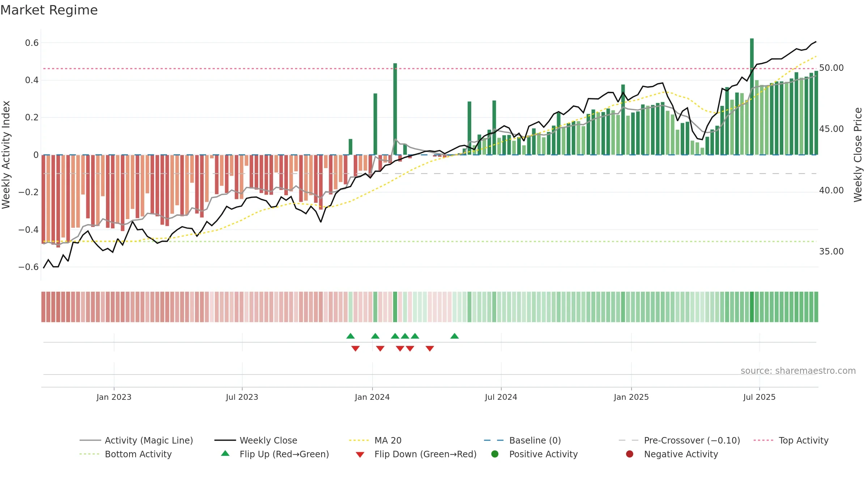The width and height of the screenshot is (868, 488).
Task: Click the −0.6 tick on the left axis
Action: (29, 267)
